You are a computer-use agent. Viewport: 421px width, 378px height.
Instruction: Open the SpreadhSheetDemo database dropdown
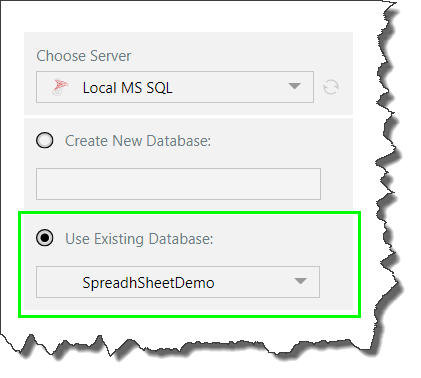178,282
